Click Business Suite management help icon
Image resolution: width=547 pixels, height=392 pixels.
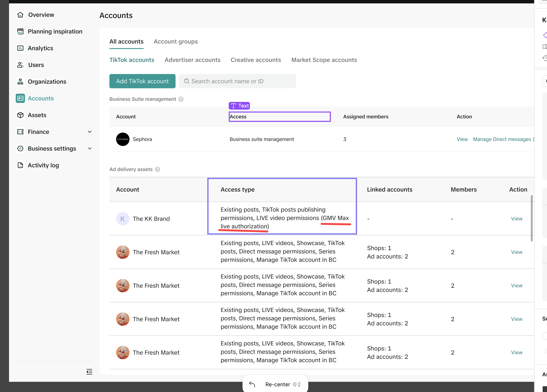pyautogui.click(x=181, y=99)
